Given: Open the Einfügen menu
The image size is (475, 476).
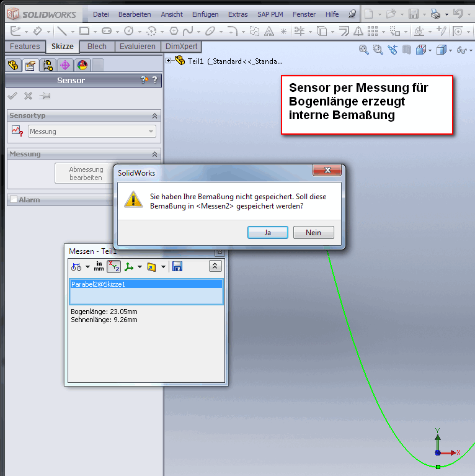Looking at the screenshot, I should [205, 14].
